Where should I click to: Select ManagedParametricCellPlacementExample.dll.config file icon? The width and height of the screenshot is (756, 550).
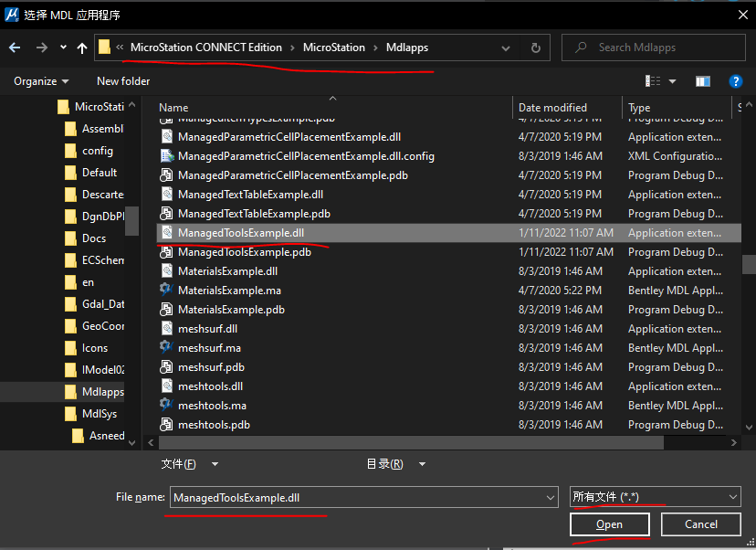coord(166,156)
